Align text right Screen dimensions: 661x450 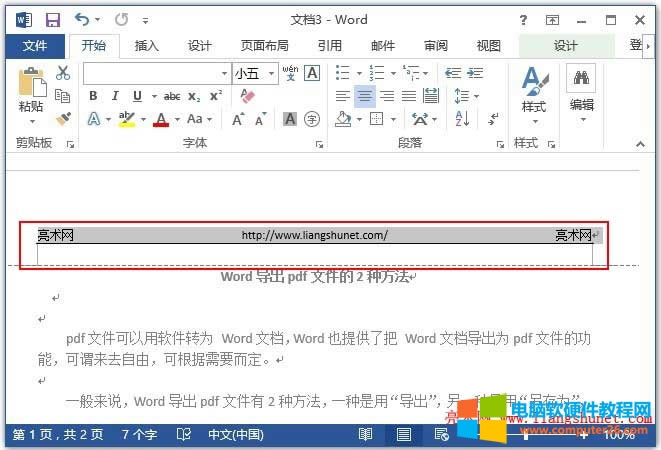point(387,96)
